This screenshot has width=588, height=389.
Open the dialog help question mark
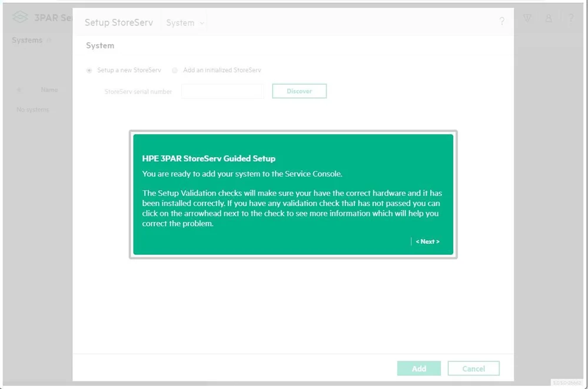501,21
